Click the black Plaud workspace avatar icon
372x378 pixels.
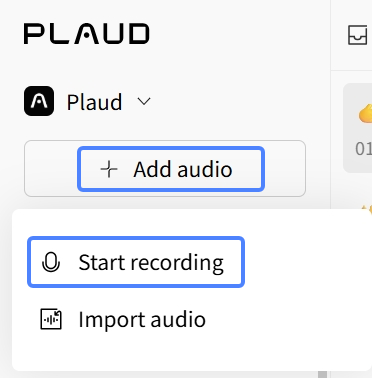39,101
